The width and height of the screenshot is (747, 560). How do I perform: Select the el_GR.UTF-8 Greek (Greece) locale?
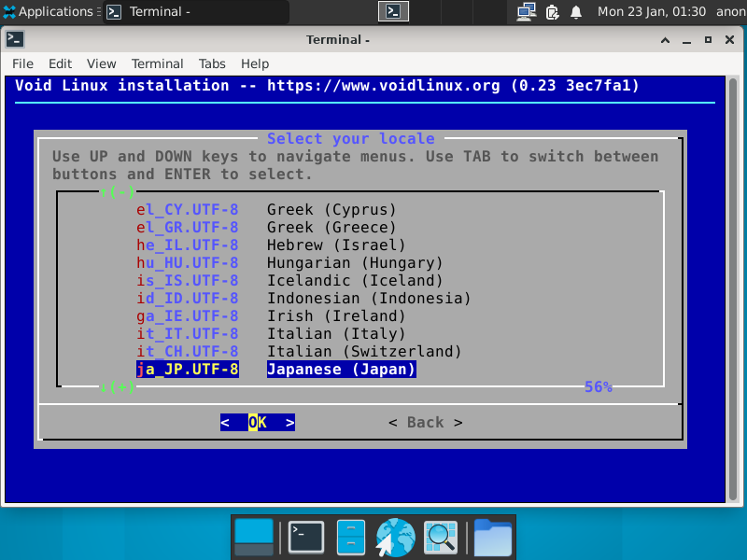[x=266, y=227]
